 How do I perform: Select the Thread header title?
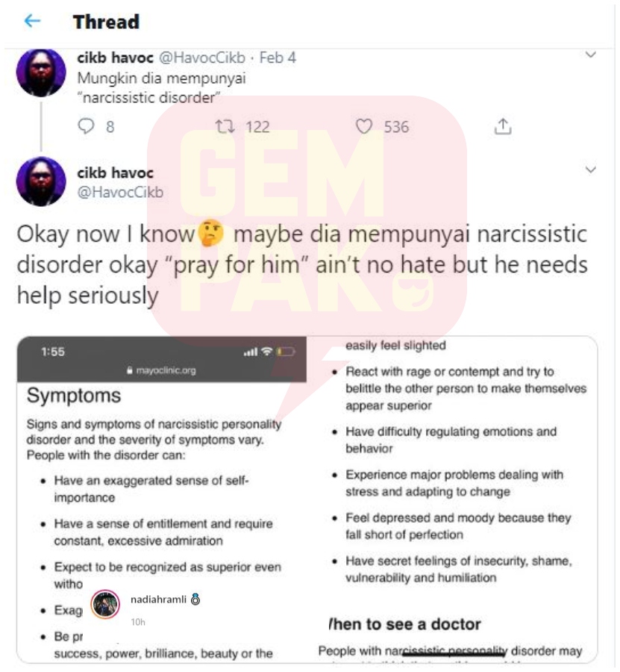coord(106,22)
